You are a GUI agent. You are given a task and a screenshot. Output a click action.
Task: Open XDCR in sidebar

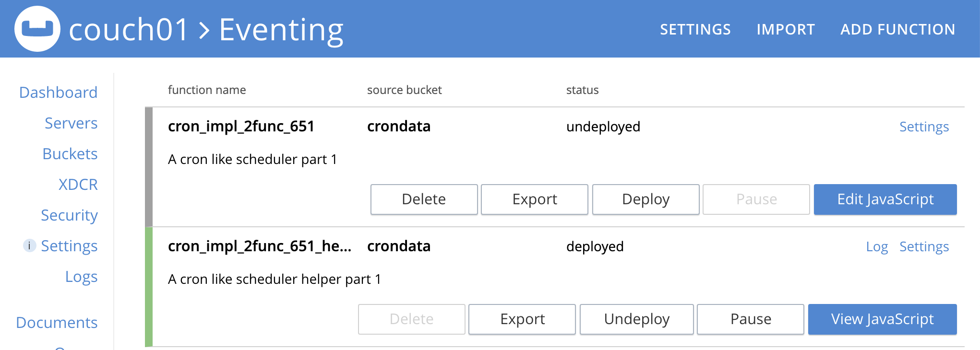(x=78, y=185)
